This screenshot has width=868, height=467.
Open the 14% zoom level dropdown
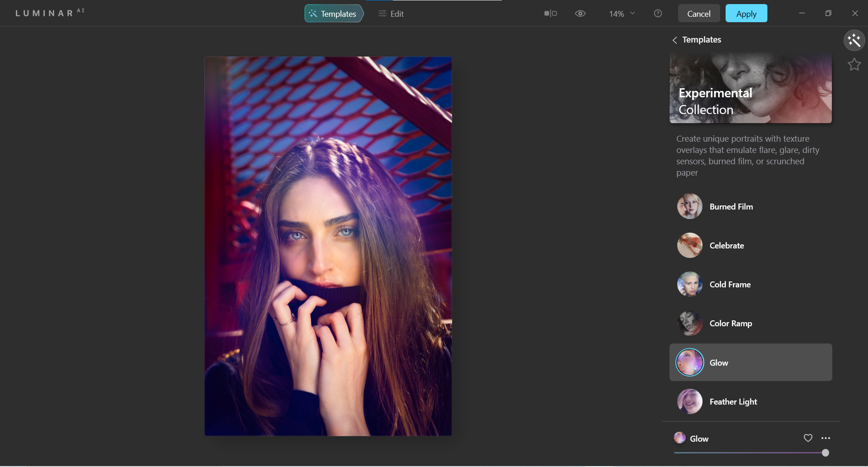622,14
